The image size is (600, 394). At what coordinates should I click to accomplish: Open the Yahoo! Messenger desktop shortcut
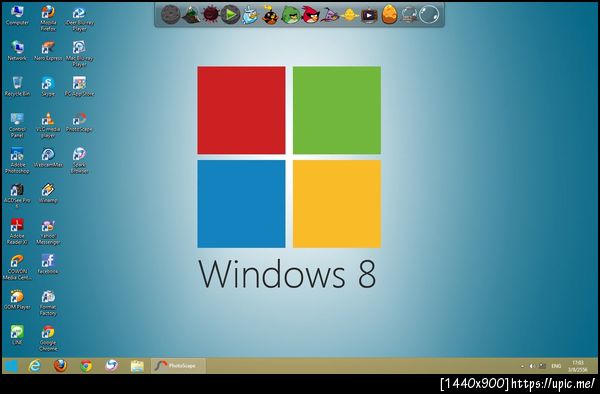pos(48,232)
